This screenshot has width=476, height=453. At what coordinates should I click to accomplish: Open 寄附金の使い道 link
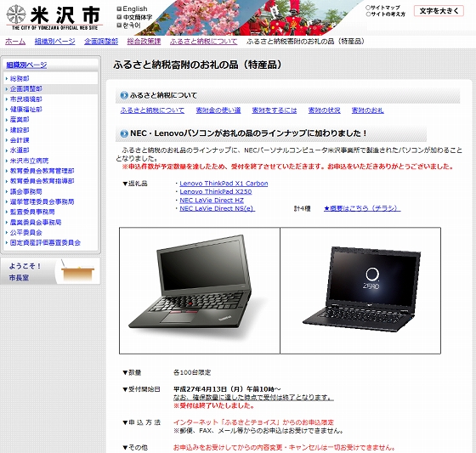218,110
